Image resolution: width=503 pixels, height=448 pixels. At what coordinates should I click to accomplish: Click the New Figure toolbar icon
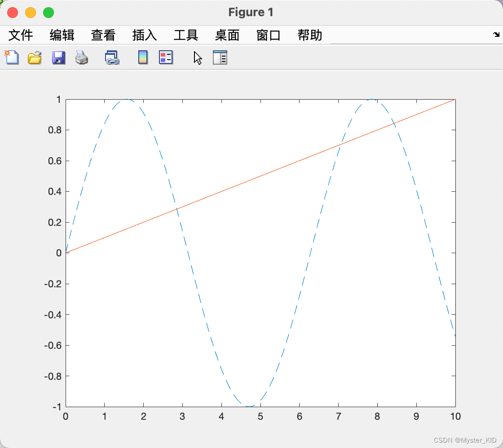pos(12,57)
